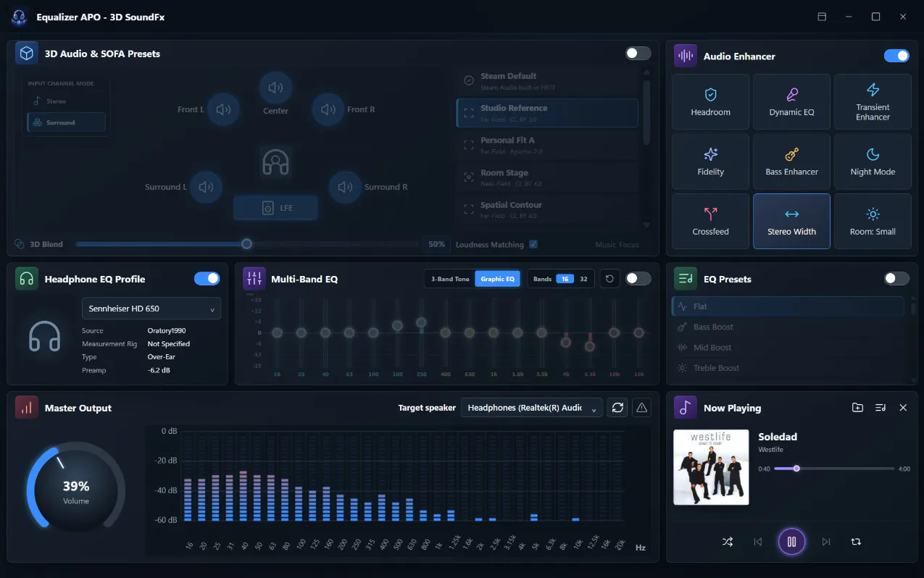Screen dimensions: 924x578
Task: Select the LFE subwoofer button
Action: point(275,208)
